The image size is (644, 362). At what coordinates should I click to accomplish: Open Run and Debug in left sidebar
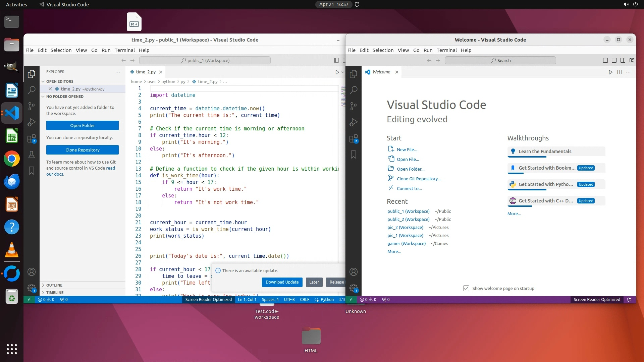(x=32, y=122)
